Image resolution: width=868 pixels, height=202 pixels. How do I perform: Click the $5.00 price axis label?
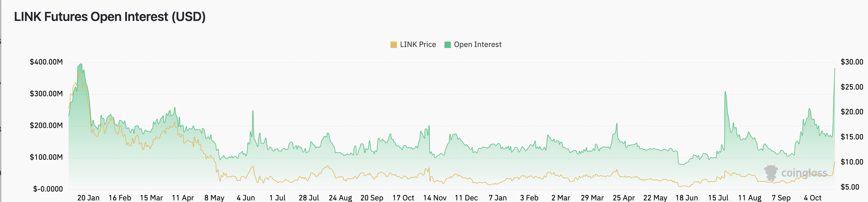[850, 187]
